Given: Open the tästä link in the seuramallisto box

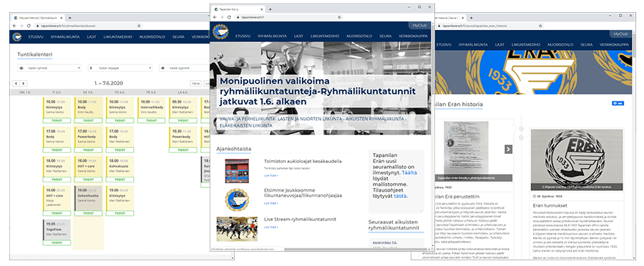Looking at the screenshot, I should pos(400,196).
